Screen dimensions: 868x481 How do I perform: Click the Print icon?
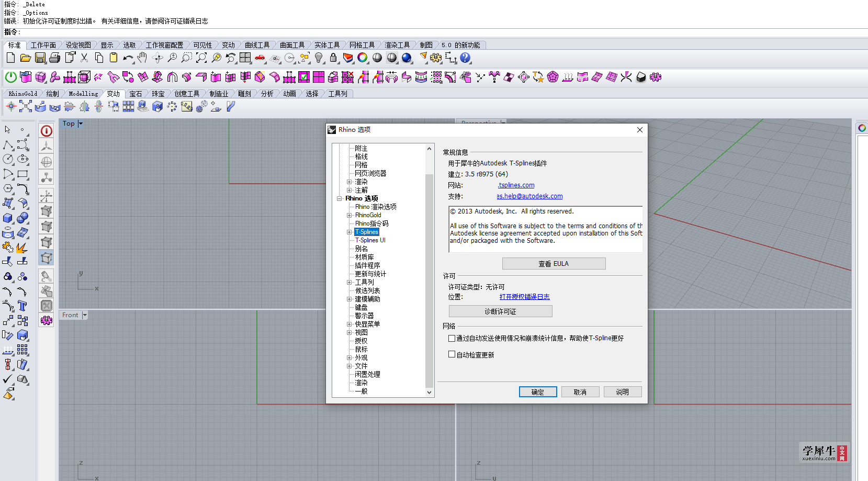point(55,58)
